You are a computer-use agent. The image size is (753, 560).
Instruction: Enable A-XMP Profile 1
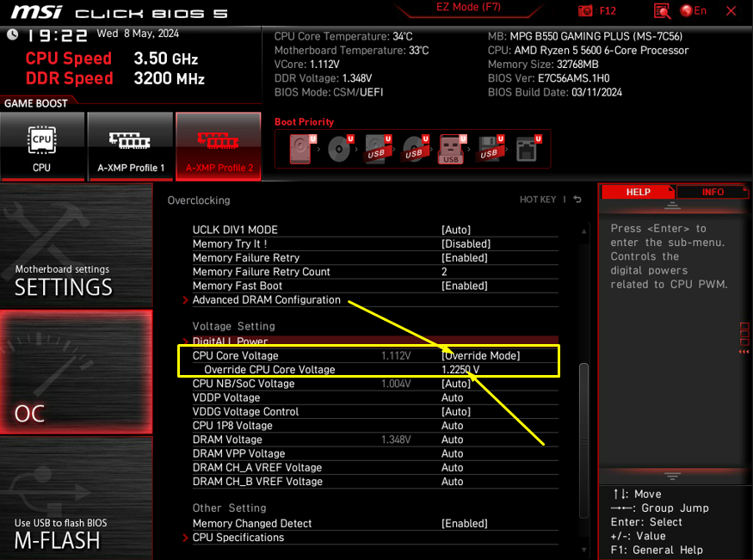pyautogui.click(x=131, y=146)
